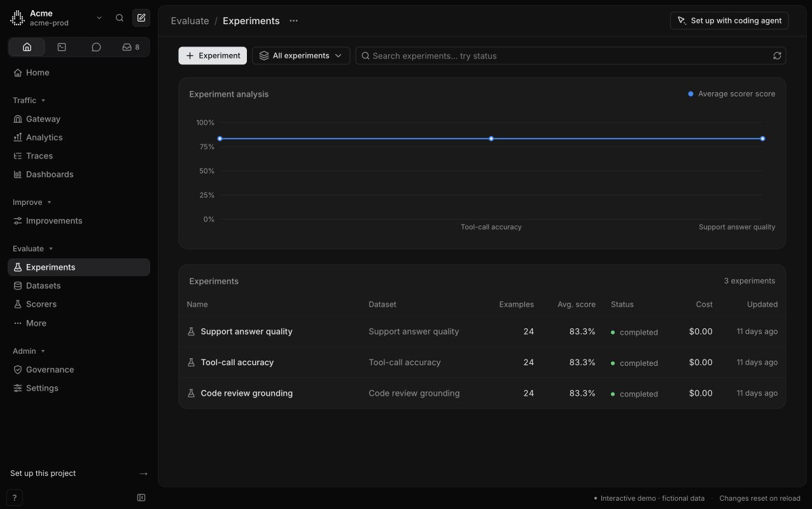
Task: Click Set up with coding agent
Action: pos(729,20)
